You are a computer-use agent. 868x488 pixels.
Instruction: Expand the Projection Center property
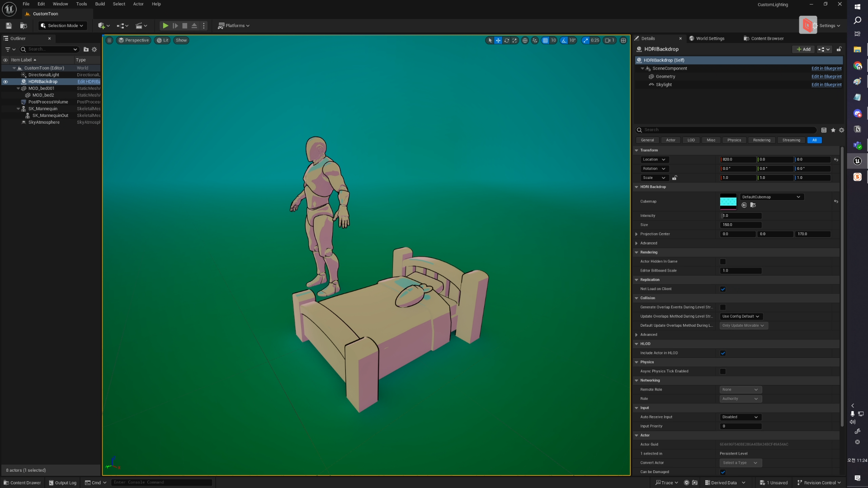click(x=637, y=234)
